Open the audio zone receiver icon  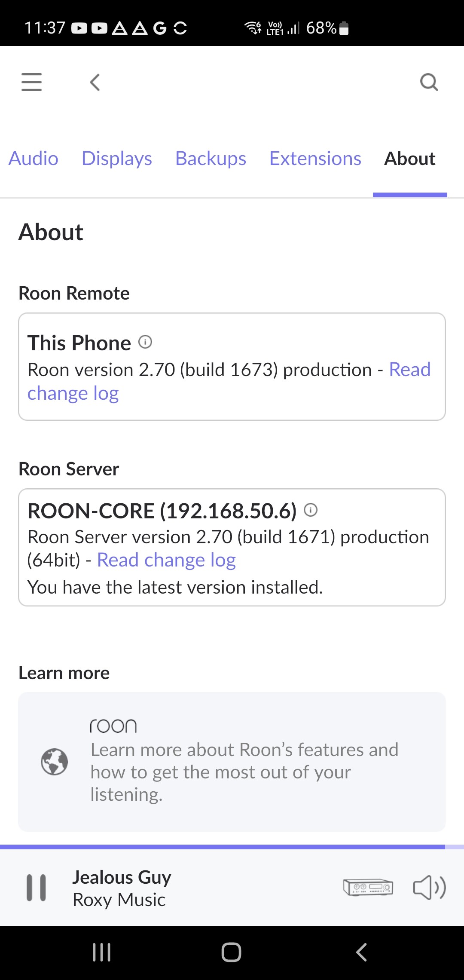(x=368, y=887)
